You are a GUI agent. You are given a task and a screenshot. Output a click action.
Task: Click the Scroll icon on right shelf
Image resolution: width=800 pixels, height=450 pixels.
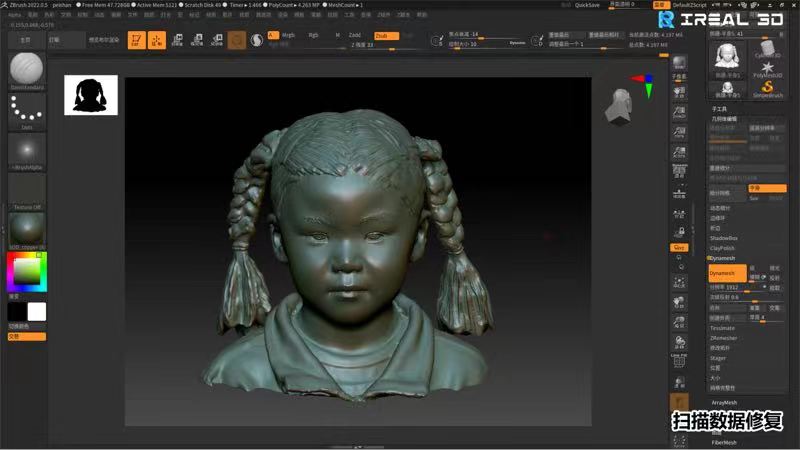[679, 92]
